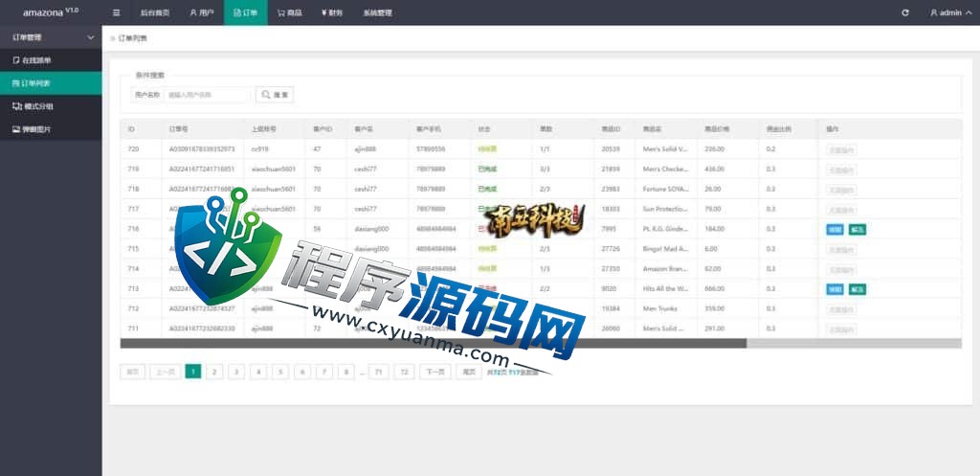The image size is (980, 476).
Task: Open the 用户 (users) top navigation tab
Action: coord(201,12)
